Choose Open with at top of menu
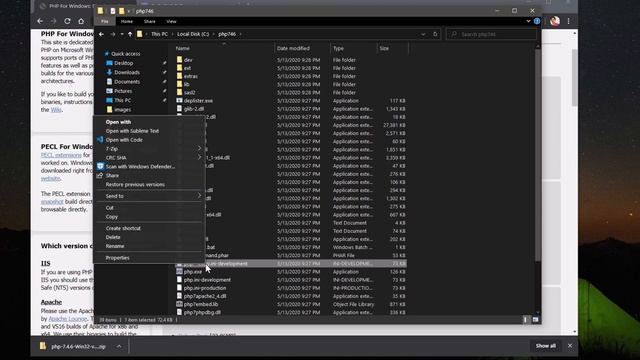The height and width of the screenshot is (360, 640). [x=118, y=122]
